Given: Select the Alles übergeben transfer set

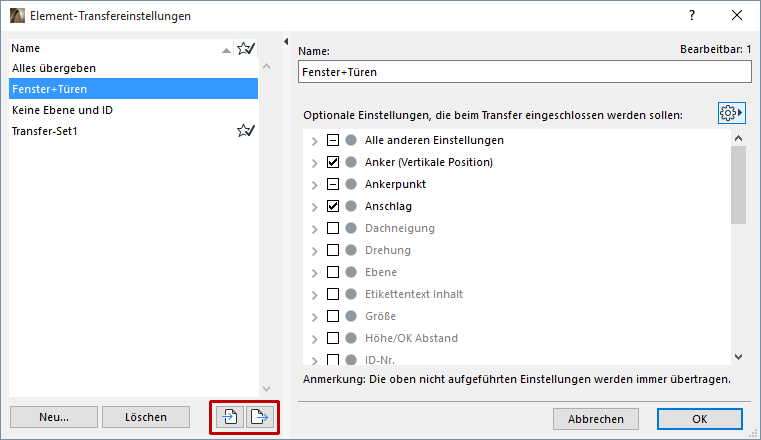Looking at the screenshot, I should (54, 68).
